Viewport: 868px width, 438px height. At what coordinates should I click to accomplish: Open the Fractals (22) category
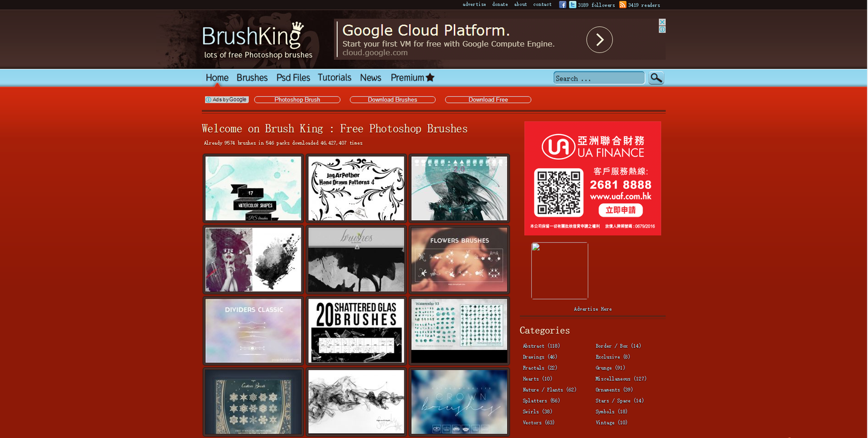point(540,367)
